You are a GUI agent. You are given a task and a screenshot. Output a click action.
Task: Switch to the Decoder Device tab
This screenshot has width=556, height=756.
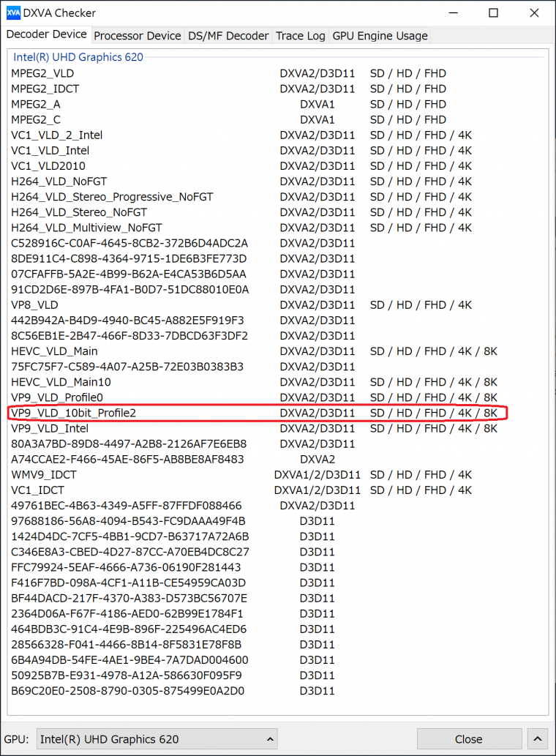tap(46, 34)
